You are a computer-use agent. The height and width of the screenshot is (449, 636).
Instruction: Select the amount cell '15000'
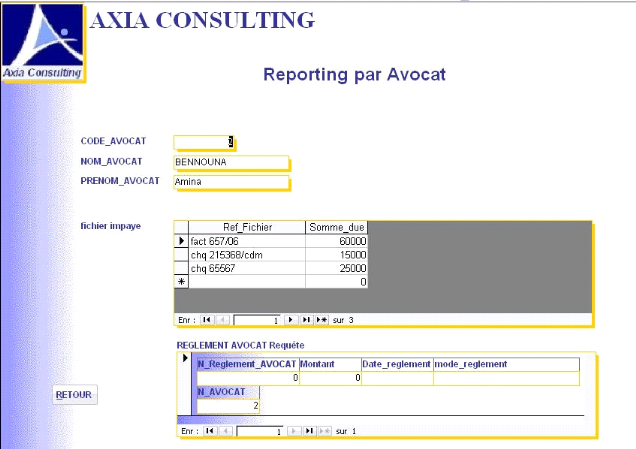click(x=336, y=255)
